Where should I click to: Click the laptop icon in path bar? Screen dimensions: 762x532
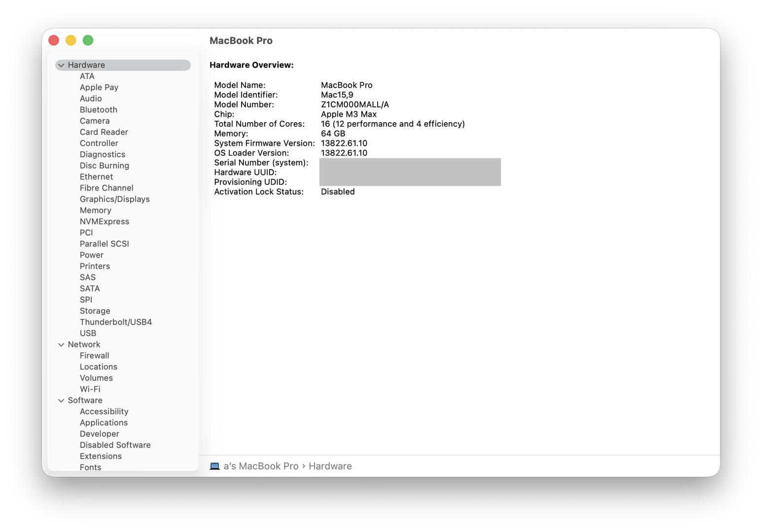214,466
